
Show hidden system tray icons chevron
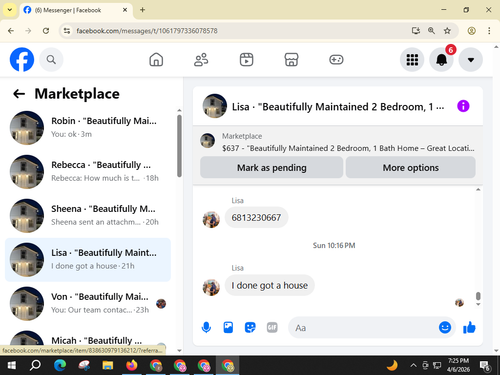413,366
